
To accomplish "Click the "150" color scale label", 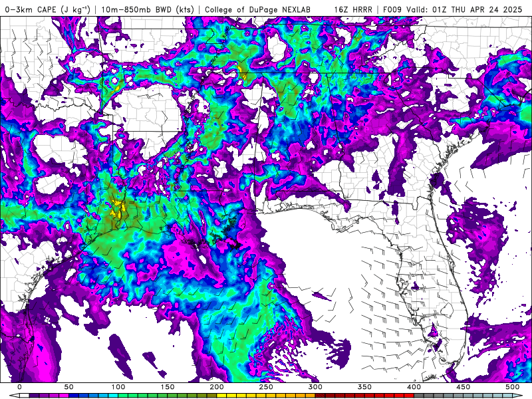I will [x=168, y=387].
